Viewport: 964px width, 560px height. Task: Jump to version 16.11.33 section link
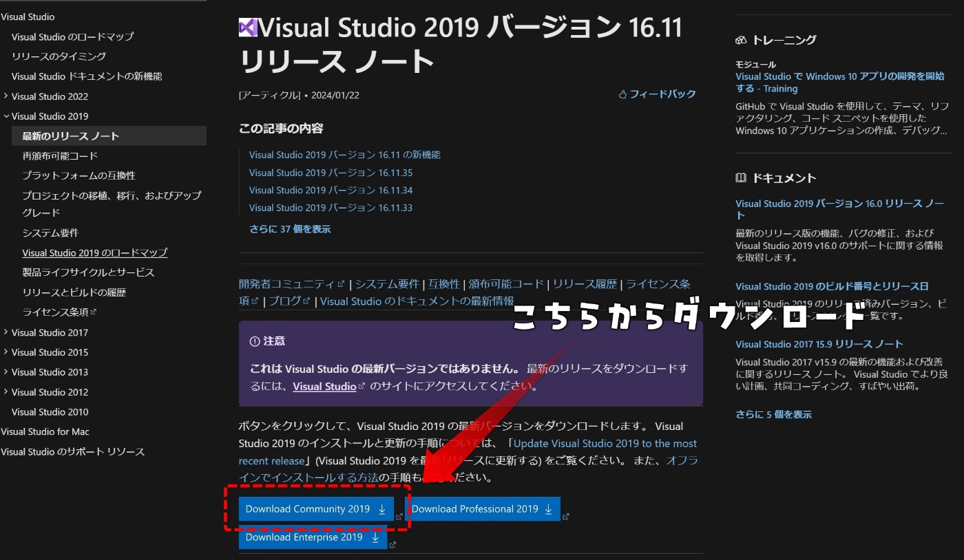[331, 208]
